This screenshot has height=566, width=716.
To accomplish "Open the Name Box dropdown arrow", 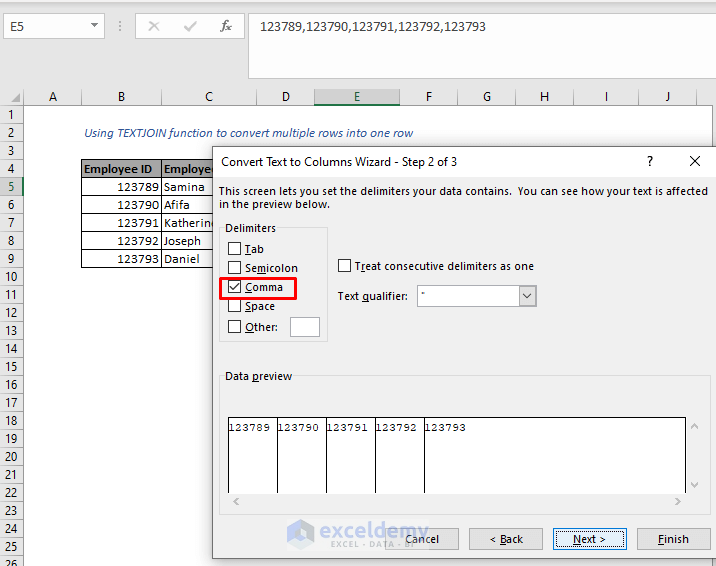I will 95,26.
